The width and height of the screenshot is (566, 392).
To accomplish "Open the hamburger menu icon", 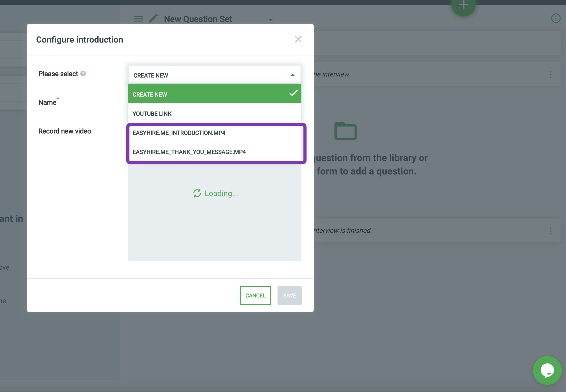I will 138,19.
